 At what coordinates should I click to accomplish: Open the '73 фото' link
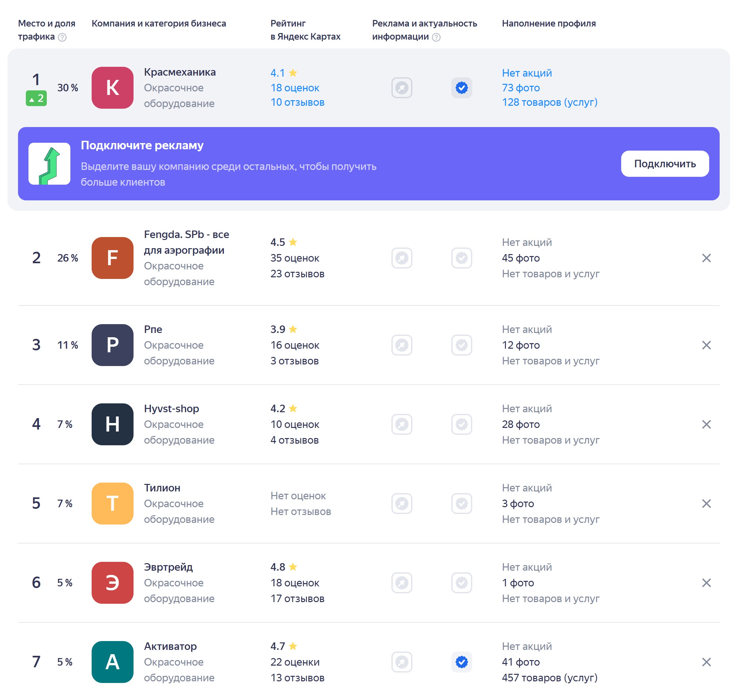(x=521, y=88)
